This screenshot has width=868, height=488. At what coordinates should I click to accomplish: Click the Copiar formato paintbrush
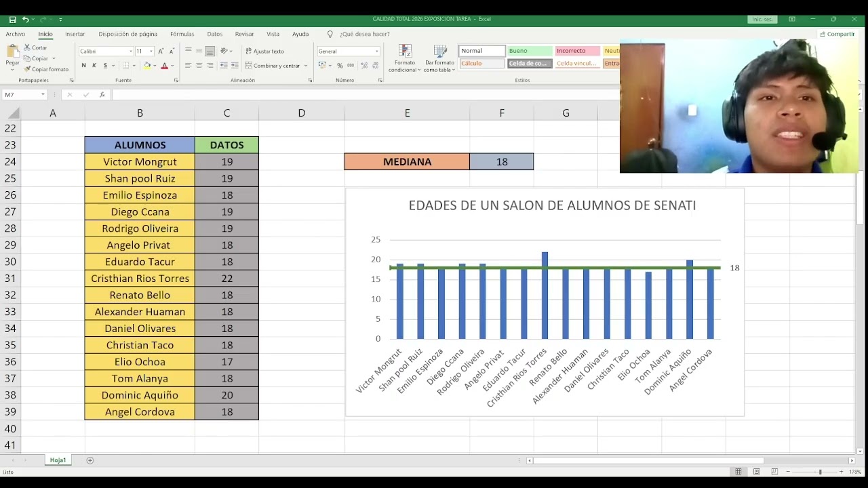(46, 69)
